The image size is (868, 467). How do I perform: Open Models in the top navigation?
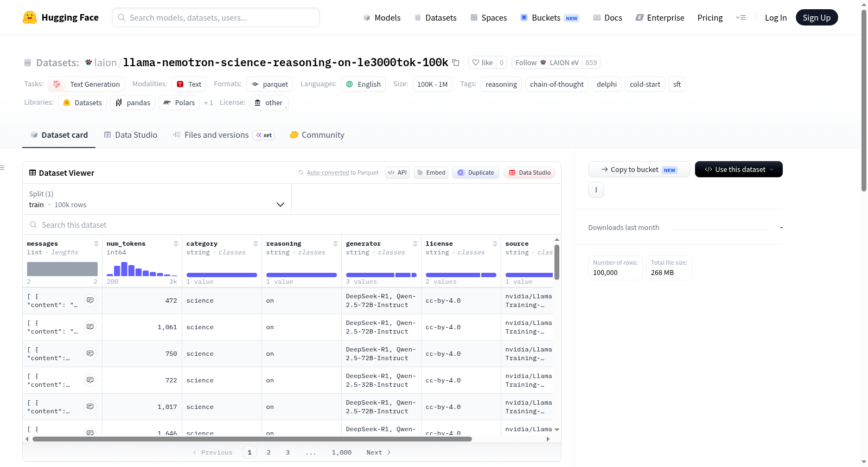(x=382, y=17)
